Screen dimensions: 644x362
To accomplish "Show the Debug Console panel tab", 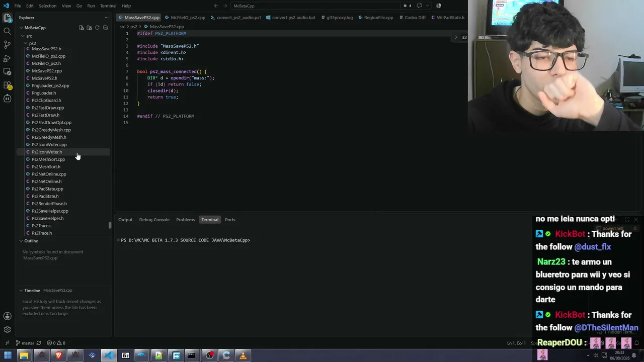I will (x=154, y=220).
